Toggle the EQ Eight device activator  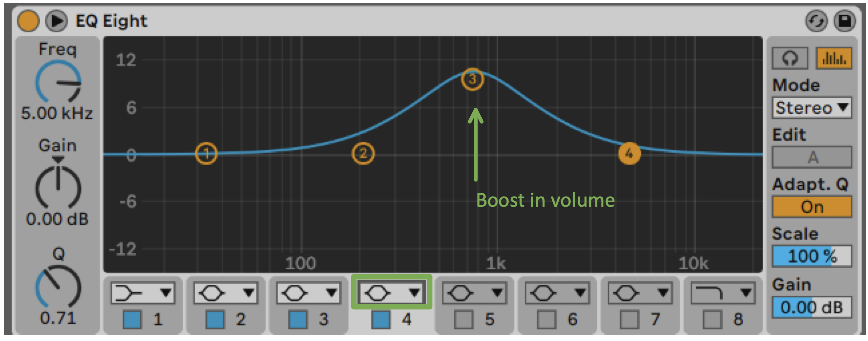click(28, 21)
